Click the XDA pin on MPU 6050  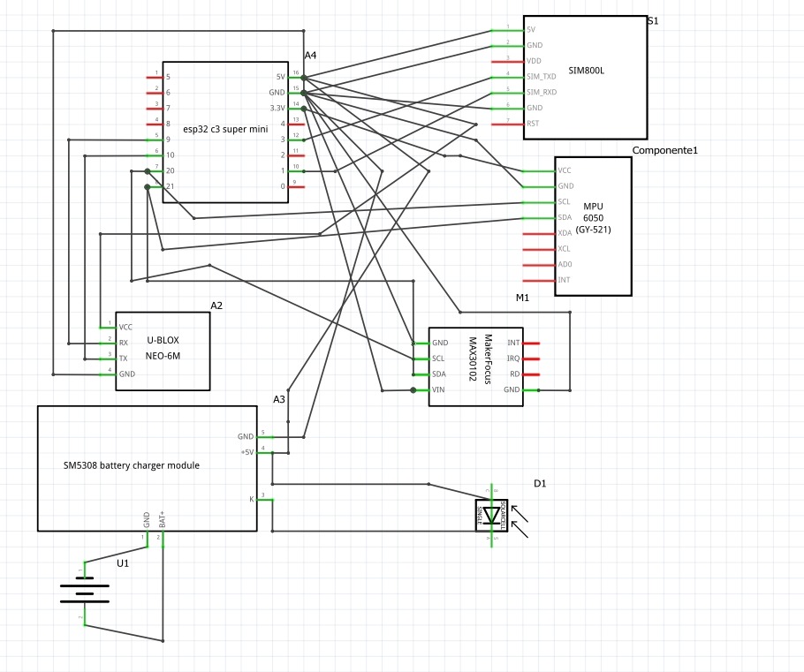[538, 234]
